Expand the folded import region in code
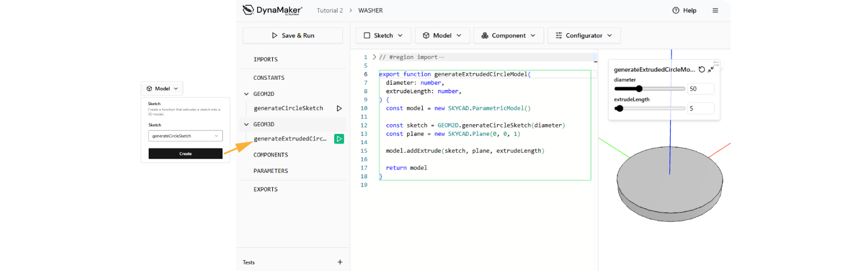Image resolution: width=868 pixels, height=271 pixels. (x=374, y=57)
